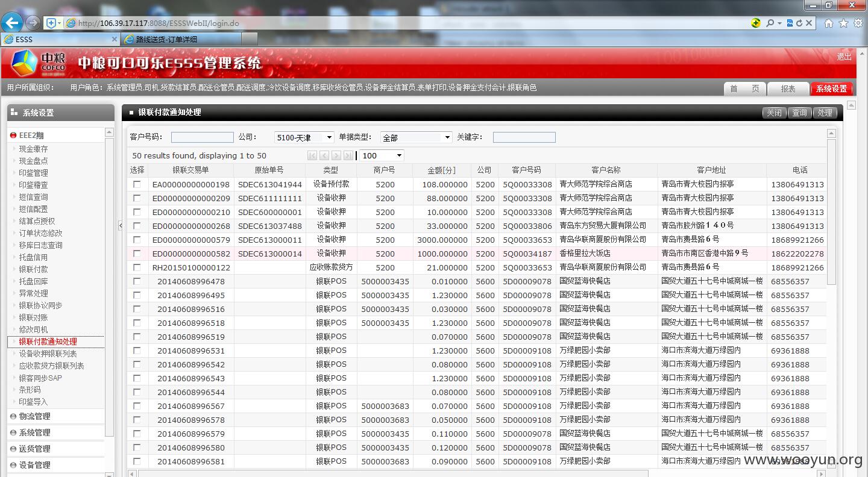Click the 银联交易单 column header
The width and height of the screenshot is (868, 477).
coord(190,170)
